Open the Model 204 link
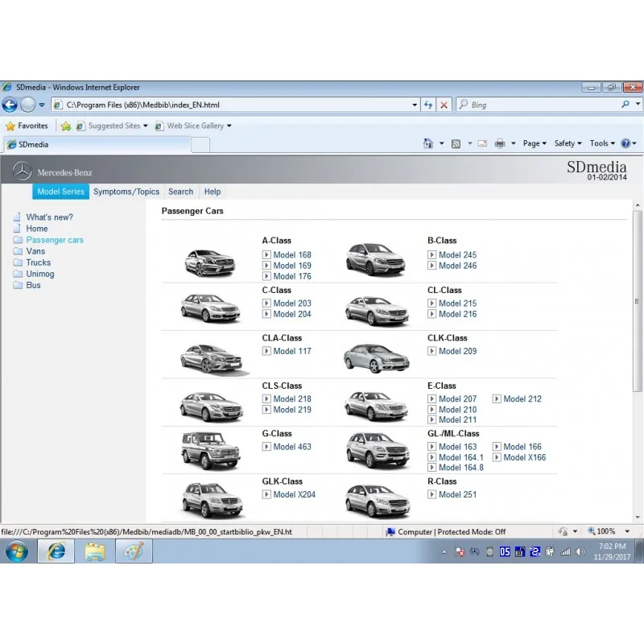The image size is (644, 644). (292, 314)
